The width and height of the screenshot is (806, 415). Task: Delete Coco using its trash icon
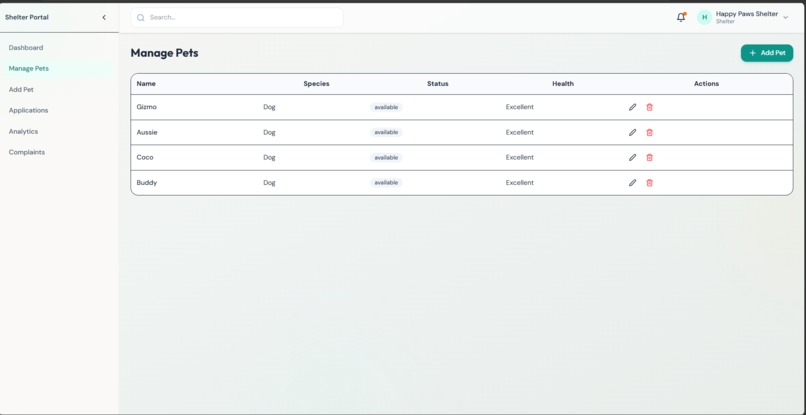pyautogui.click(x=649, y=157)
